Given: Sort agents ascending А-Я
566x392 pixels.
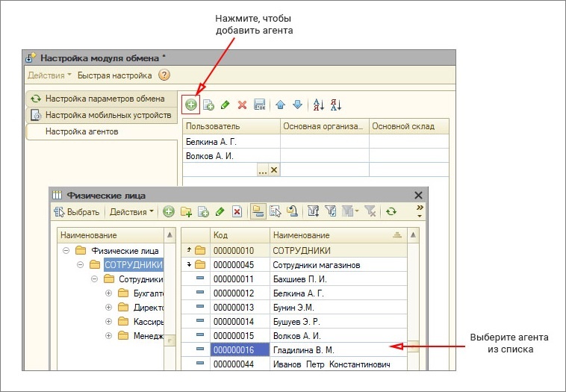Looking at the screenshot, I should (318, 105).
